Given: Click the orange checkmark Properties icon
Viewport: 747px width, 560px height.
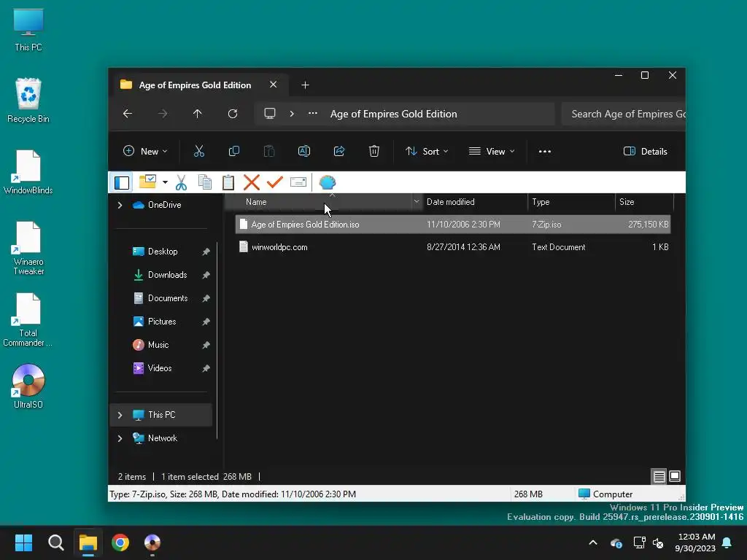Looking at the screenshot, I should (x=275, y=182).
